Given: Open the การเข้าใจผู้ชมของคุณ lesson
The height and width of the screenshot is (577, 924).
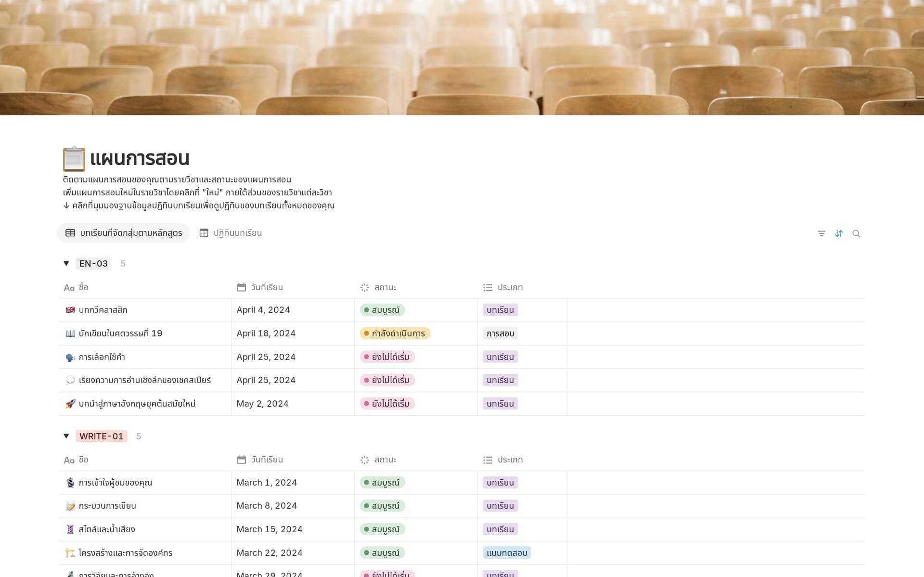Looking at the screenshot, I should coord(115,482).
